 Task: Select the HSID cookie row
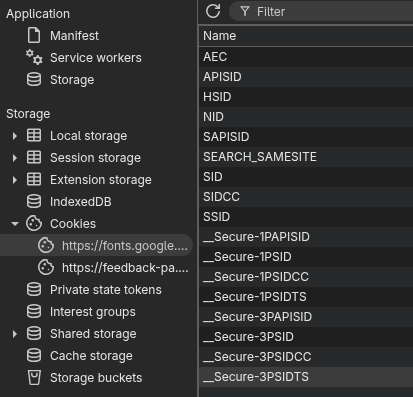point(306,97)
